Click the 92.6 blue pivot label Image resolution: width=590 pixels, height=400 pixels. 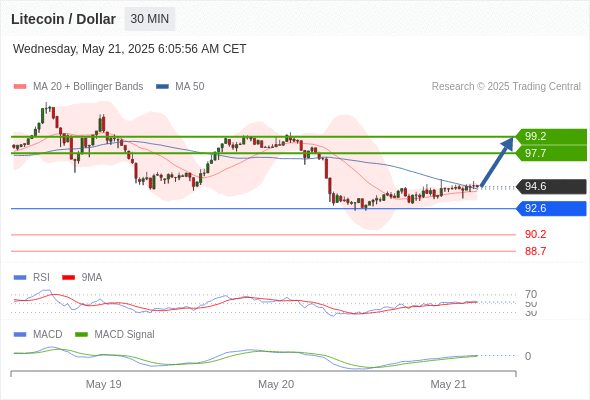tap(551, 208)
